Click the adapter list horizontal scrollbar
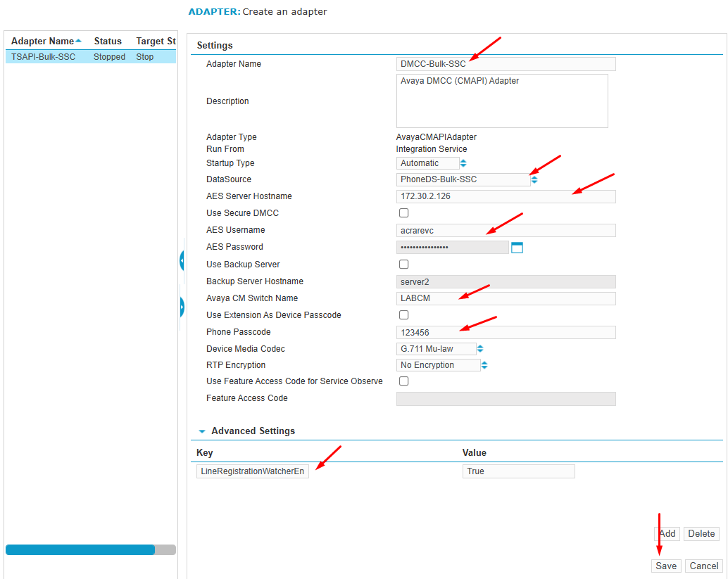The image size is (728, 579). point(80,550)
